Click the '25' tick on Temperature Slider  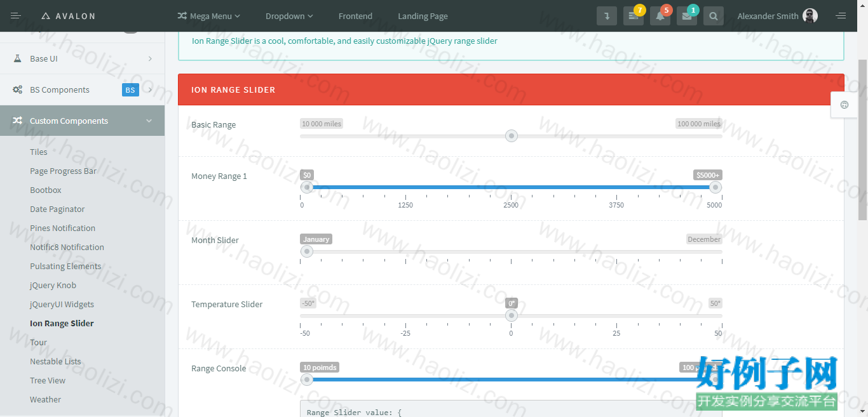616,333
